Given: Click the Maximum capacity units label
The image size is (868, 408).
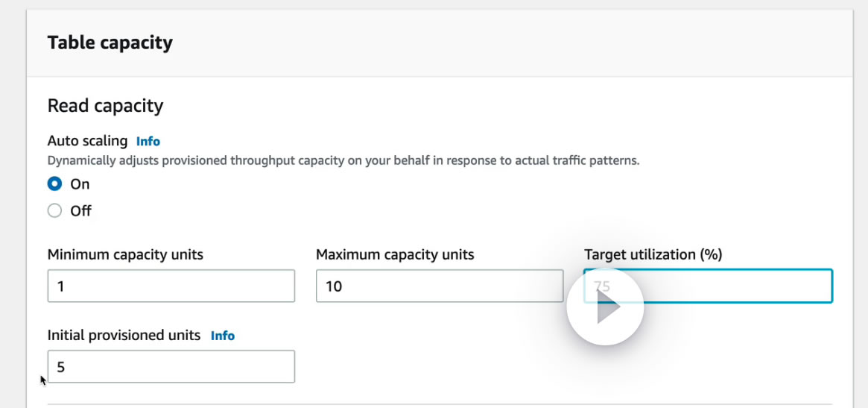Looking at the screenshot, I should [x=395, y=254].
